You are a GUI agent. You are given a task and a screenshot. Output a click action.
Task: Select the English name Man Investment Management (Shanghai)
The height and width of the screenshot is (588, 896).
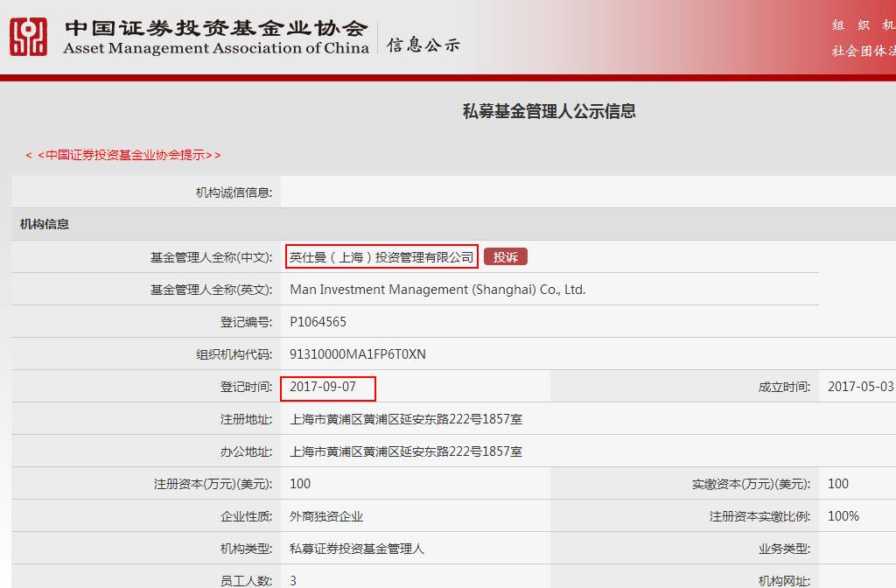point(437,290)
